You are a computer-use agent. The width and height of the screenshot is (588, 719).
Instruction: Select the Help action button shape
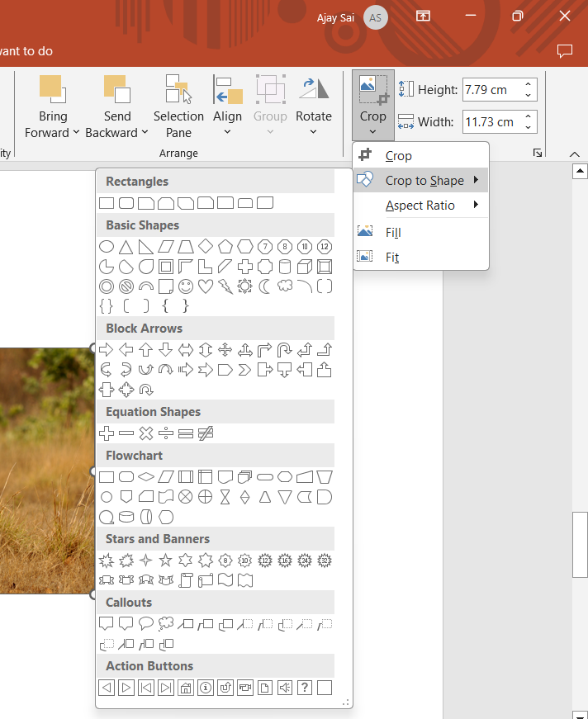pyautogui.click(x=305, y=687)
